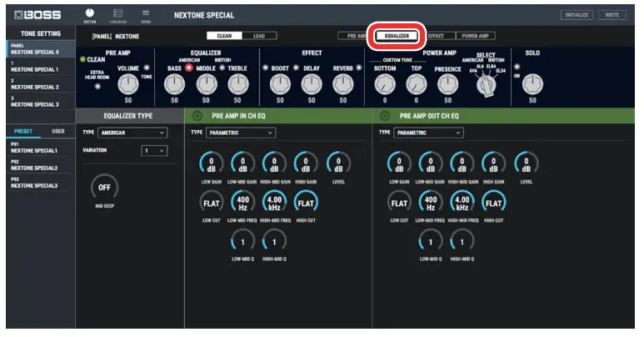This screenshot has width=644, height=337.
Task: Toggle the green CLEAN channel indicator
Action: click(82, 60)
